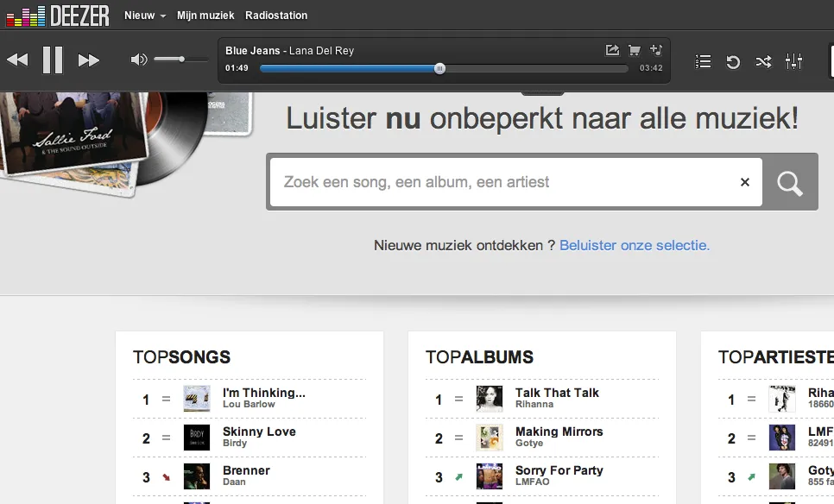Toggle repeat mode
Screen dimensions: 834x504
(733, 61)
